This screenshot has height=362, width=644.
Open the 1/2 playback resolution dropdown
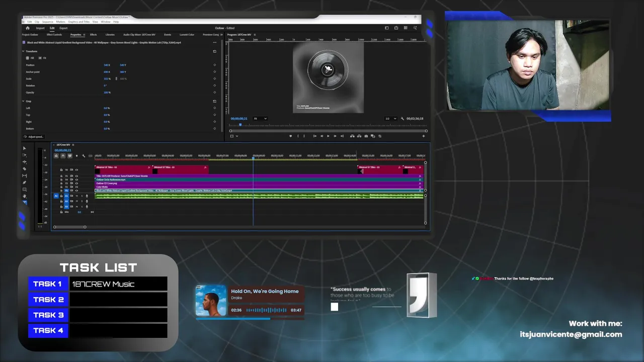click(390, 119)
